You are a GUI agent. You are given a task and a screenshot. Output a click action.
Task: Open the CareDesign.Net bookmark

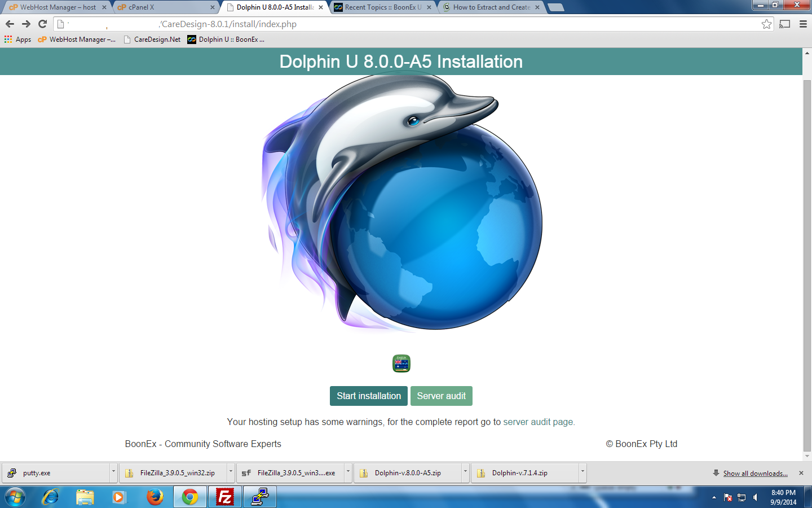152,40
